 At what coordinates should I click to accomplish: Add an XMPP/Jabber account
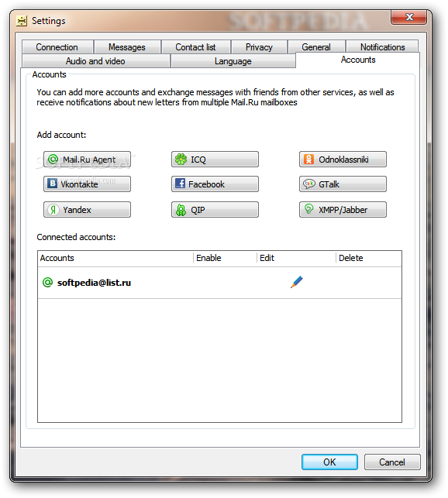click(343, 210)
